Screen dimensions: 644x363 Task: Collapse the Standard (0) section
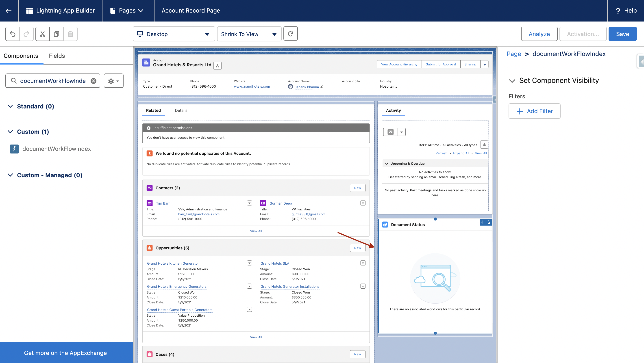[x=10, y=106]
